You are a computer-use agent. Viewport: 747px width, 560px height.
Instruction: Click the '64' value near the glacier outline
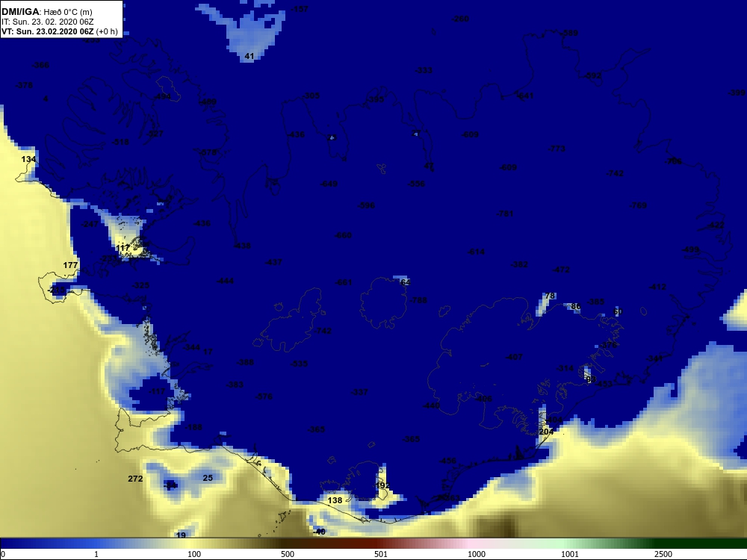click(x=406, y=282)
